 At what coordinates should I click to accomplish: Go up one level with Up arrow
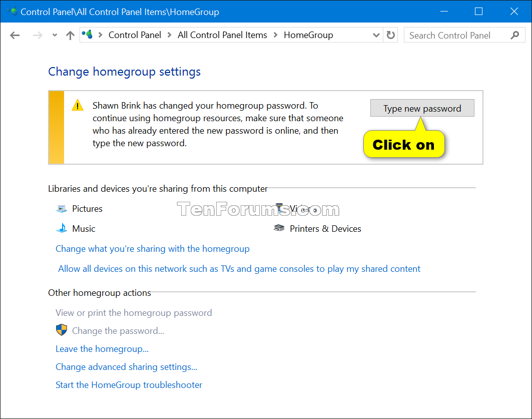[70, 35]
